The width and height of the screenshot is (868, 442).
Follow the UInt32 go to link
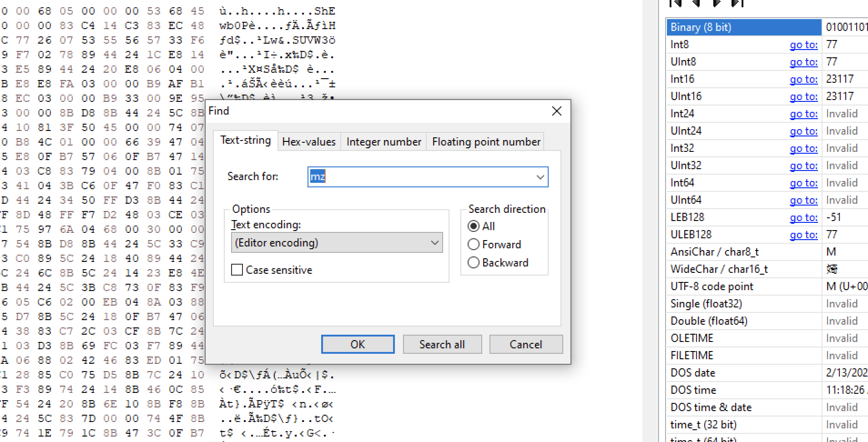[803, 166]
